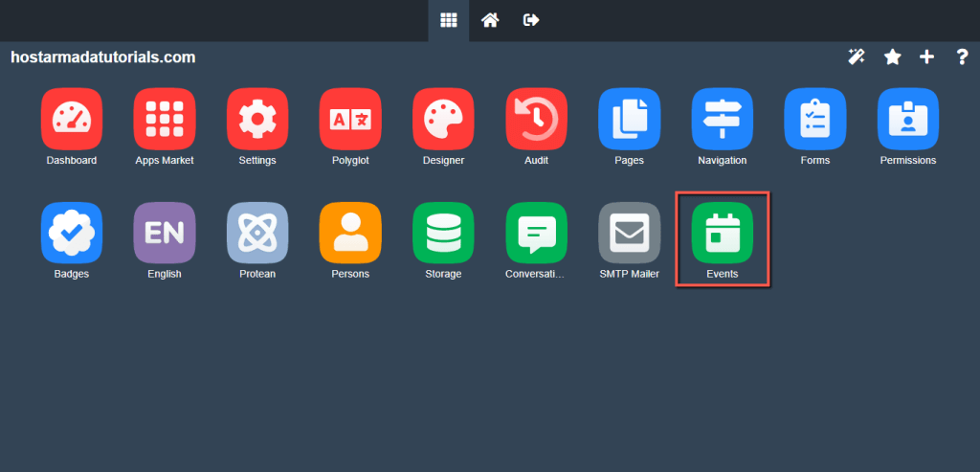Click the apps grid icon in top bar
Image resolution: width=980 pixels, height=472 pixels.
[449, 21]
